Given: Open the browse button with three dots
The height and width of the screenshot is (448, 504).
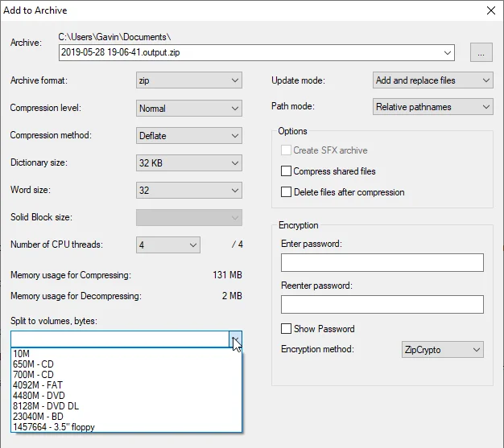Looking at the screenshot, I should (x=481, y=52).
